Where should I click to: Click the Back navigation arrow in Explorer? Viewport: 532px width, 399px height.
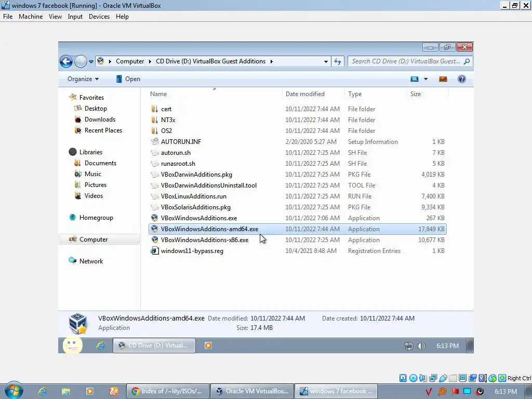coord(66,61)
